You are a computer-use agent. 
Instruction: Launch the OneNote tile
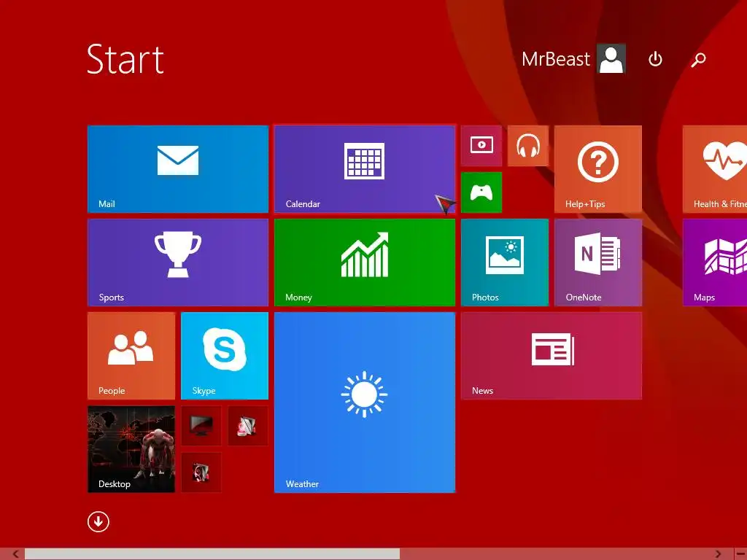(x=598, y=262)
